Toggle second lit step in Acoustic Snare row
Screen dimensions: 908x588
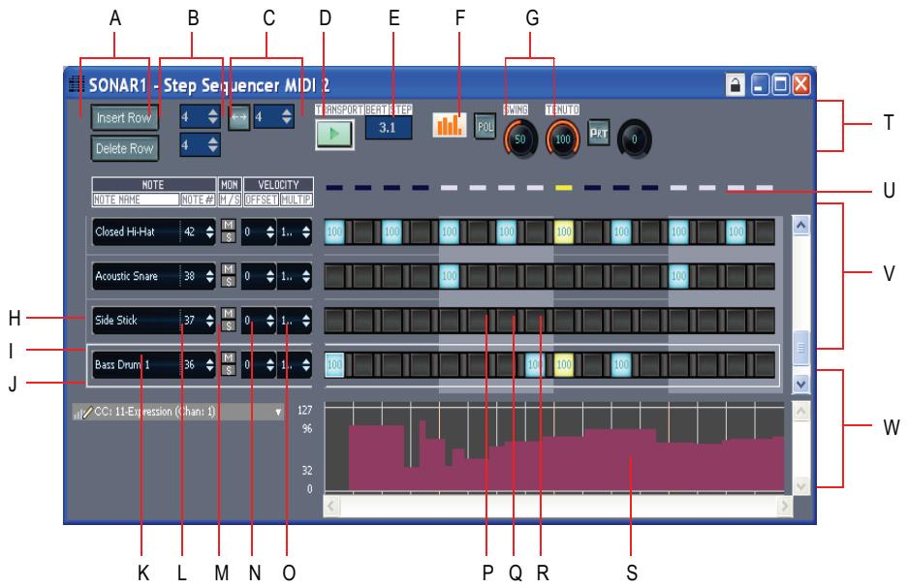[678, 276]
